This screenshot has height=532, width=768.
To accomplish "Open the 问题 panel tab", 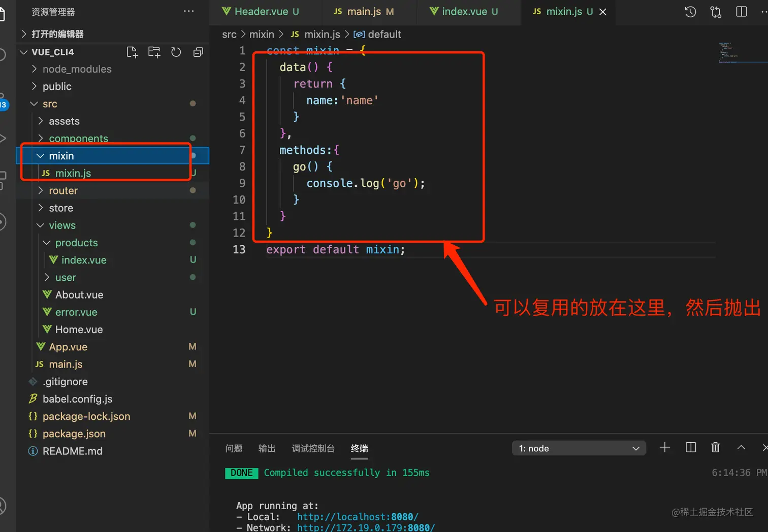I will [x=234, y=448].
